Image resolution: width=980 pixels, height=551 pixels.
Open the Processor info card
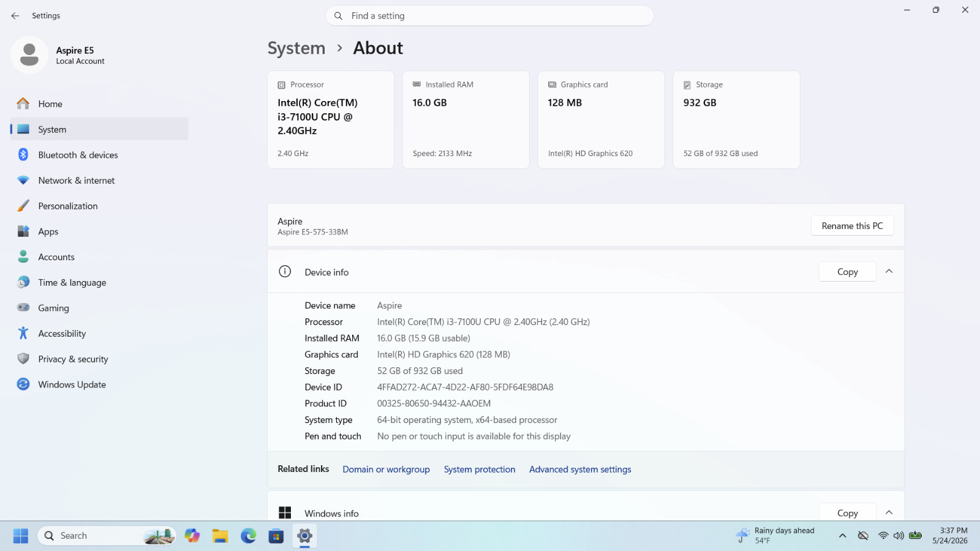[x=331, y=119]
